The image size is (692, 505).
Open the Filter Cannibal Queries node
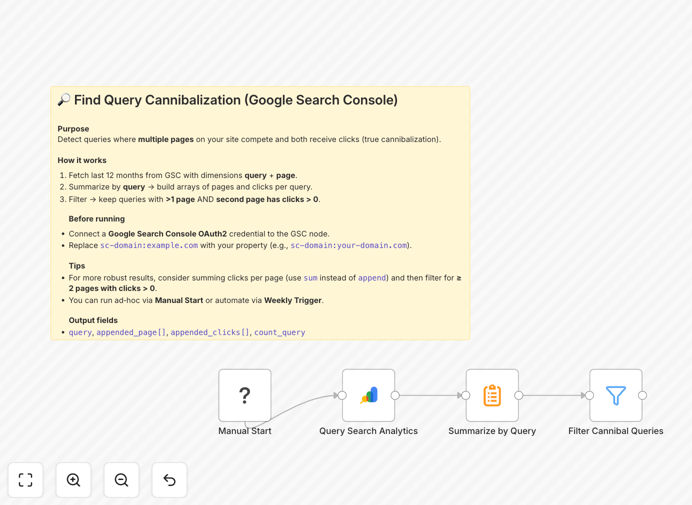[616, 395]
